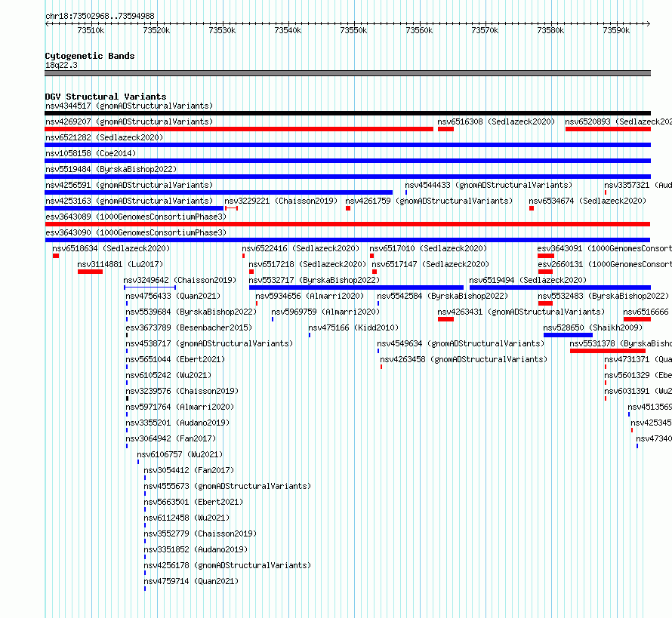Image resolution: width=672 pixels, height=618 pixels.
Task: Click the nsv4538717 variant label
Action: (209, 343)
